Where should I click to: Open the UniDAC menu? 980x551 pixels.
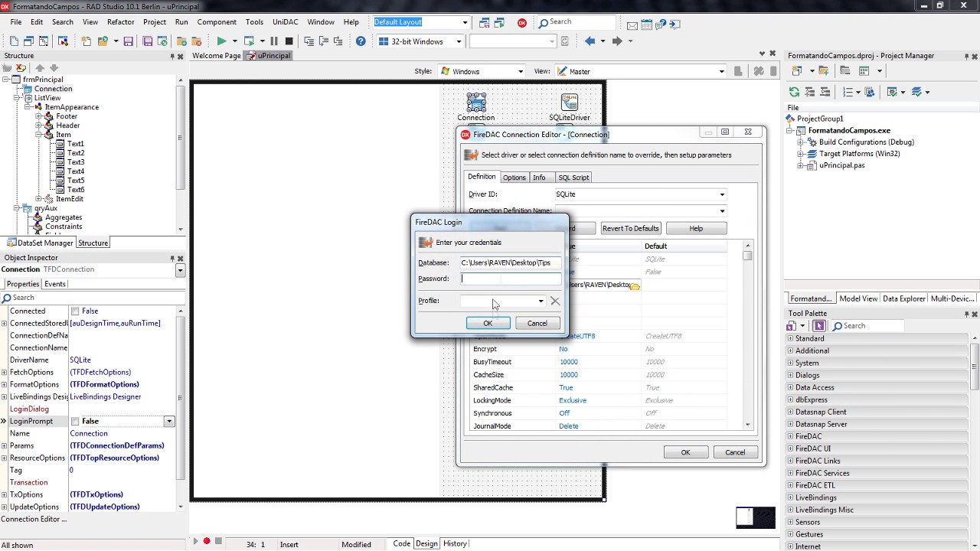pos(286,22)
